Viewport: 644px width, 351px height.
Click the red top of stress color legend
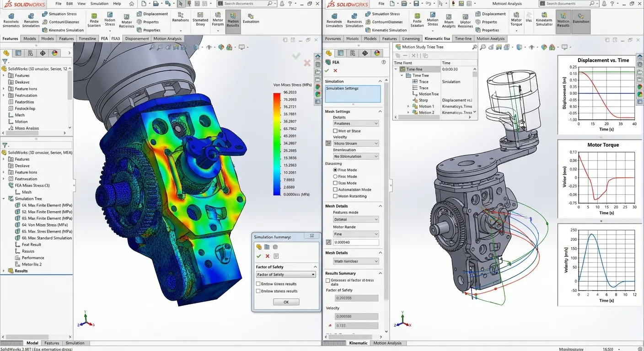click(x=277, y=96)
